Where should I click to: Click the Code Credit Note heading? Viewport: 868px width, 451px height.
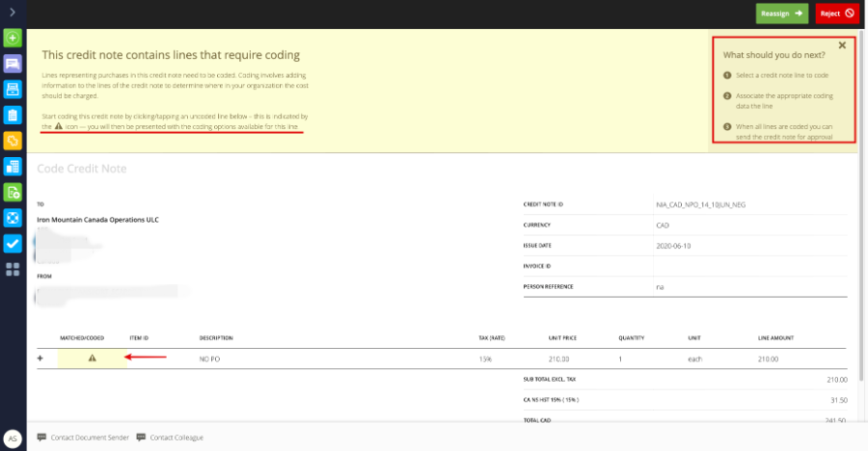82,169
